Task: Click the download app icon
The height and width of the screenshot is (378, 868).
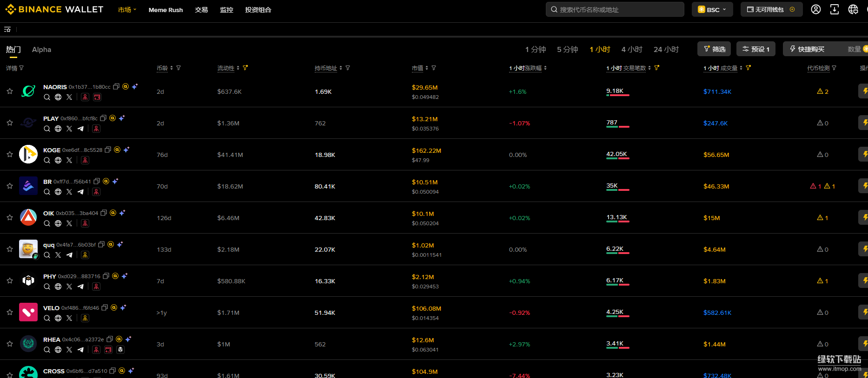Action: click(x=835, y=9)
